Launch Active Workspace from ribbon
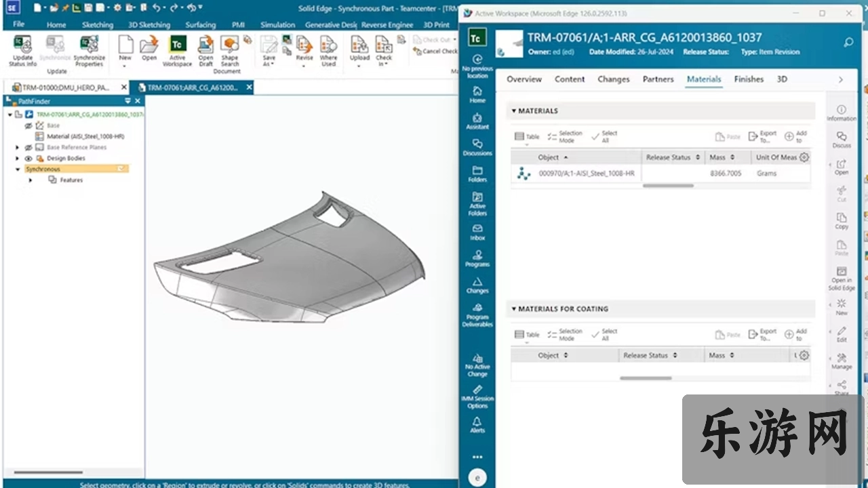This screenshot has width=868, height=488. (x=178, y=51)
